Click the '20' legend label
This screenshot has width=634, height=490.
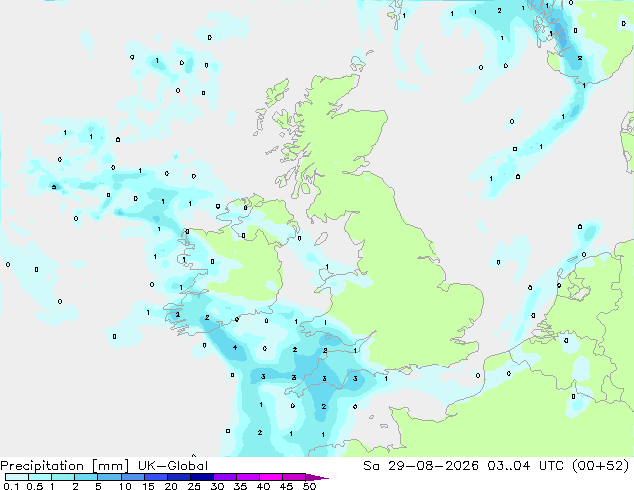click(x=171, y=486)
